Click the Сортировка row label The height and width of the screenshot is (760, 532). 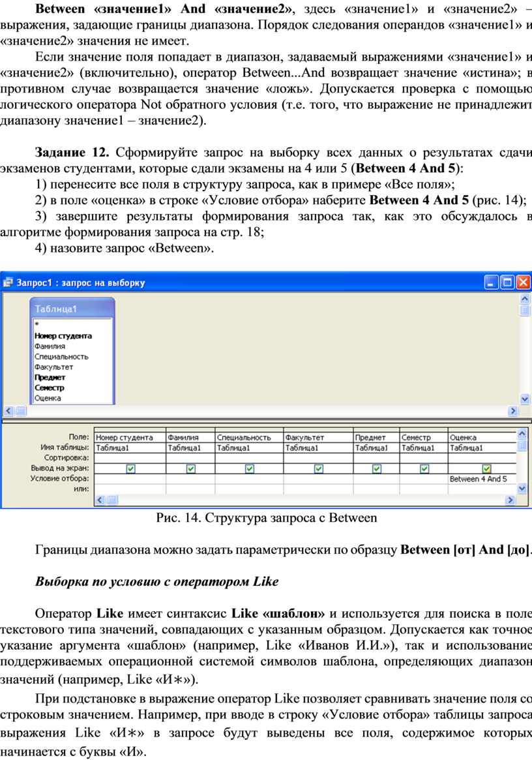66,458
